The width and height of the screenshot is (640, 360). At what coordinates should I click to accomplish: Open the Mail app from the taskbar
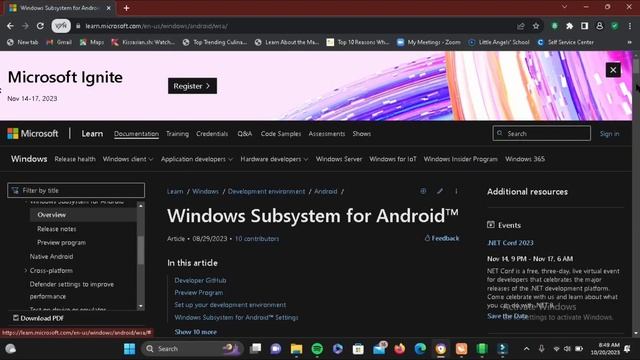coord(379,349)
